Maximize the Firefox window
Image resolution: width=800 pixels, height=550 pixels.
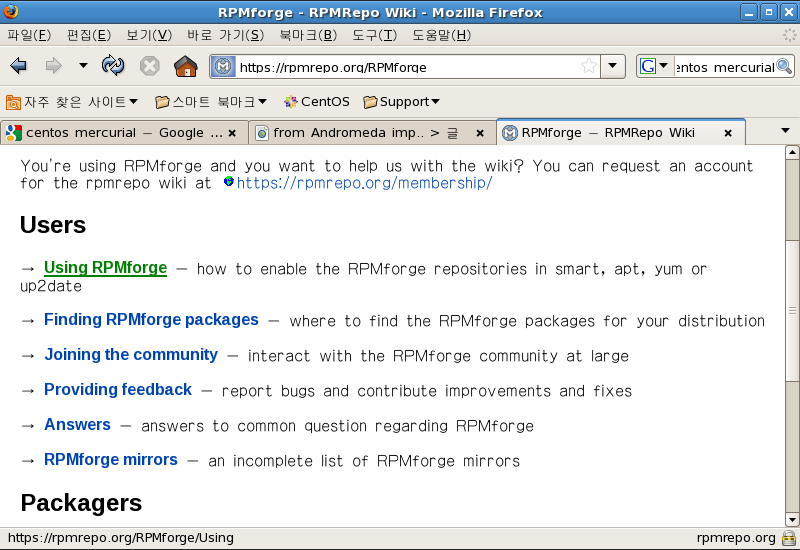(768, 12)
